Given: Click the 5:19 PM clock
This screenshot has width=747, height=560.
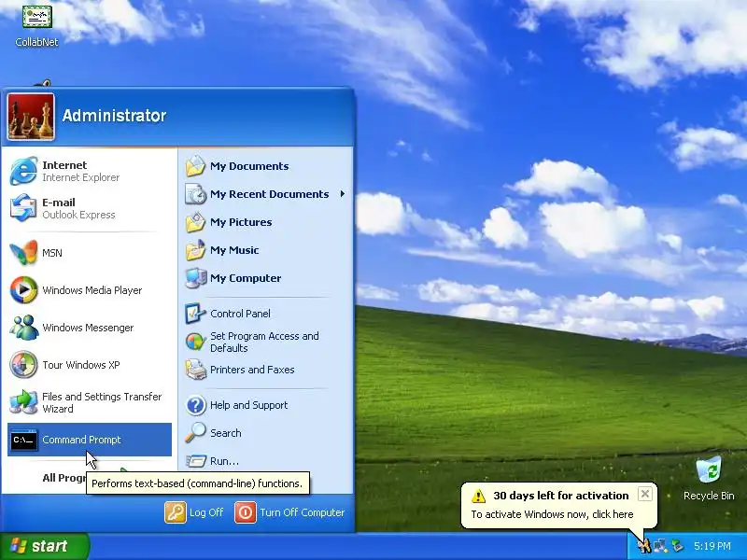Looking at the screenshot, I should (712, 546).
